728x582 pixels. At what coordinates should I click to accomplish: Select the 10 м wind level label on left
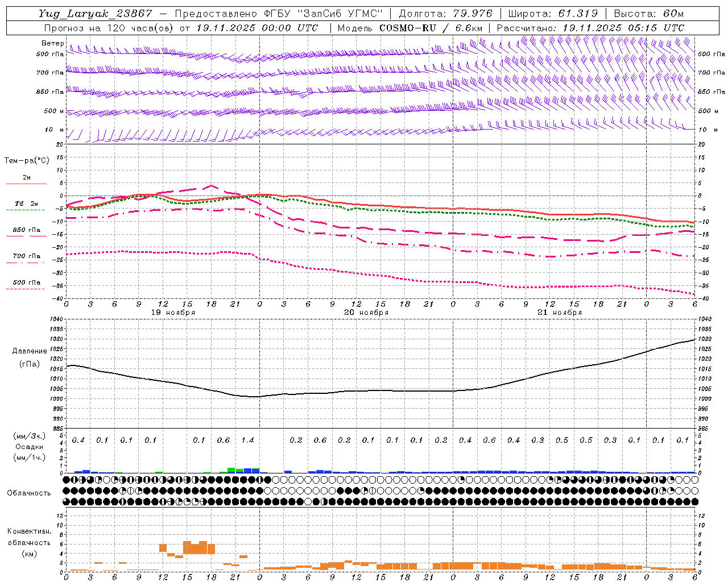pos(54,130)
